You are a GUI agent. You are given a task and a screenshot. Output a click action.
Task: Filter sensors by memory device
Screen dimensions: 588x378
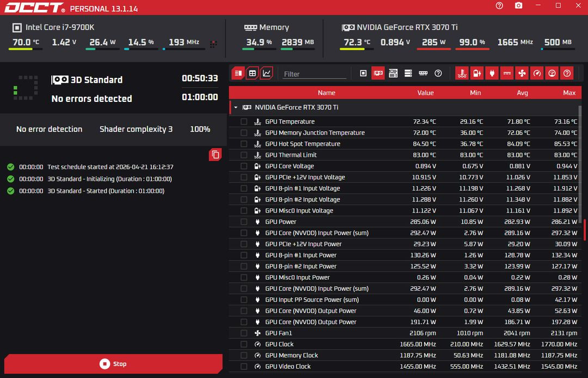[423, 74]
